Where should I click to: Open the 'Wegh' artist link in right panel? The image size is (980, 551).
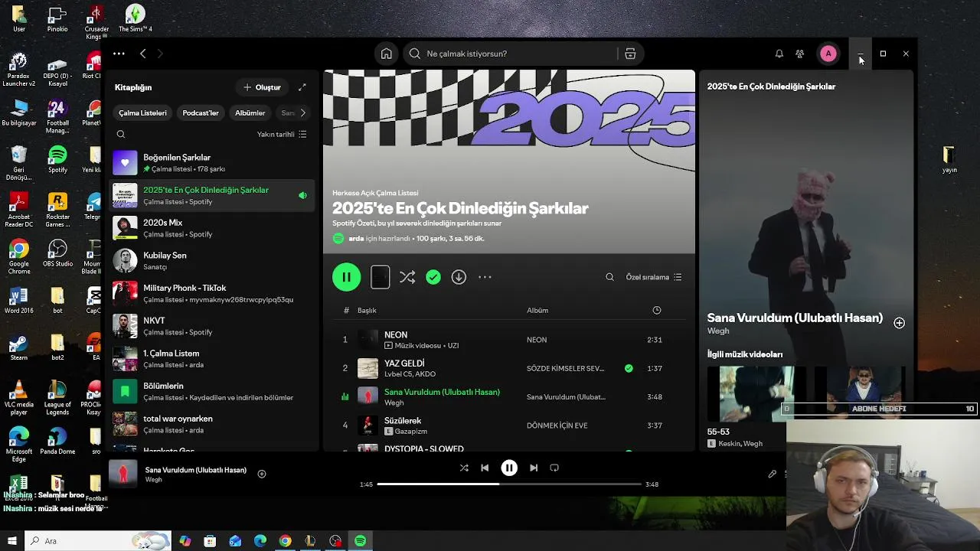718,331
